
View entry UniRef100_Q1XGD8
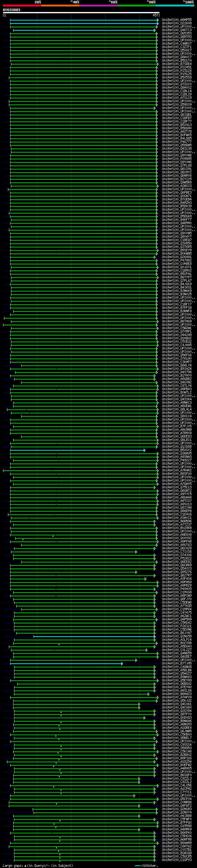[x=176, y=446]
